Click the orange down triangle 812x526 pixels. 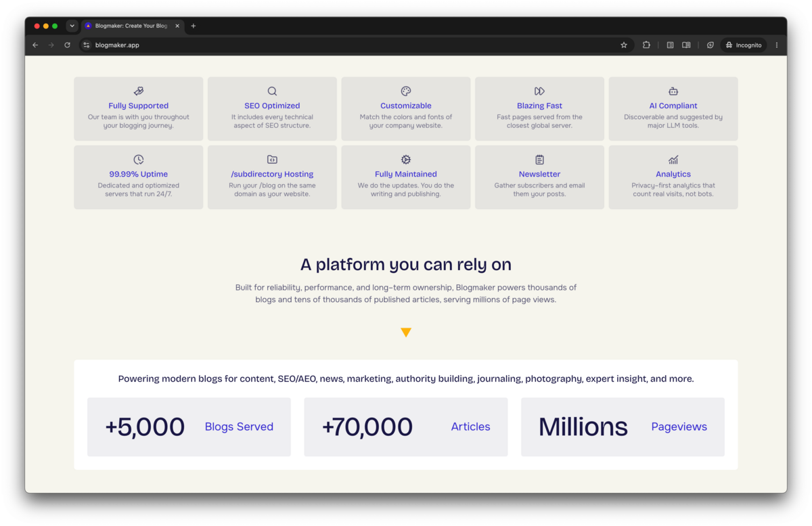pyautogui.click(x=406, y=332)
